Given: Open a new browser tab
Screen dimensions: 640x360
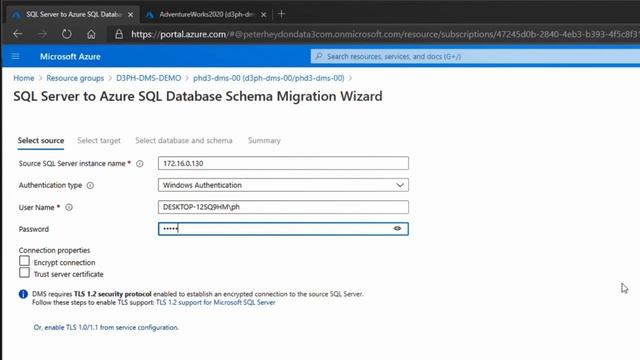Looking at the screenshot, I should [281, 14].
